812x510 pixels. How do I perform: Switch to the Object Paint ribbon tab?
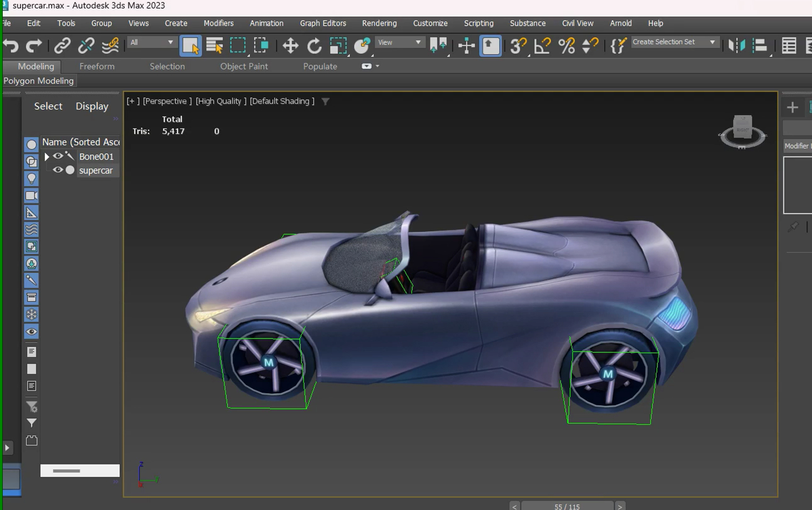click(244, 67)
